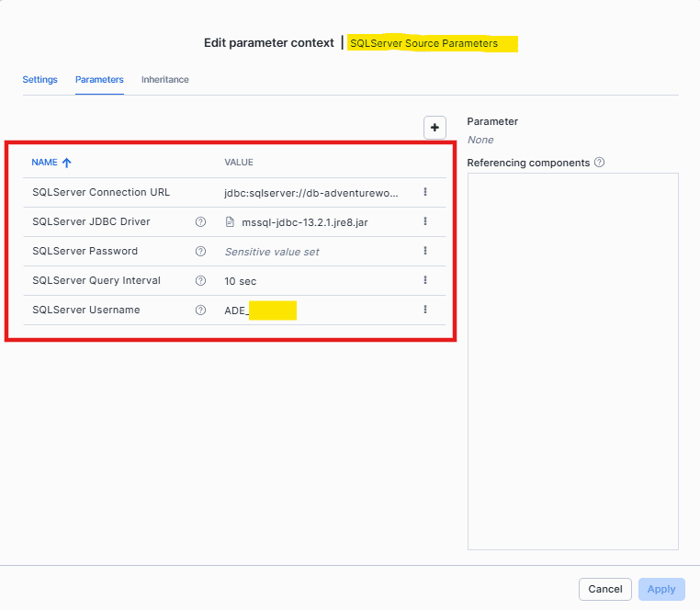Show help for SQLServer Username parameter
Image resolution: width=700 pixels, height=610 pixels.
tap(200, 310)
